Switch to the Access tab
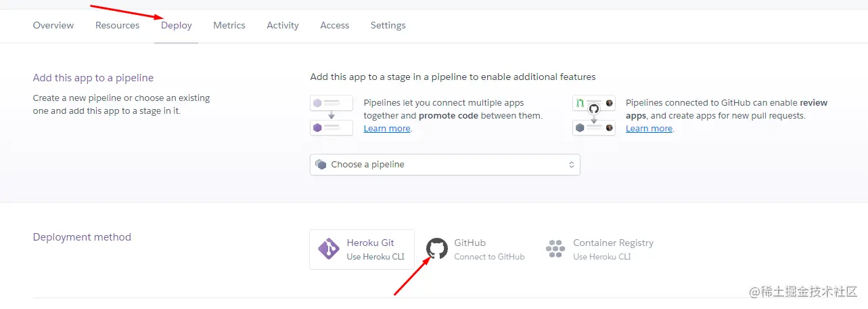The width and height of the screenshot is (868, 309). pos(335,25)
